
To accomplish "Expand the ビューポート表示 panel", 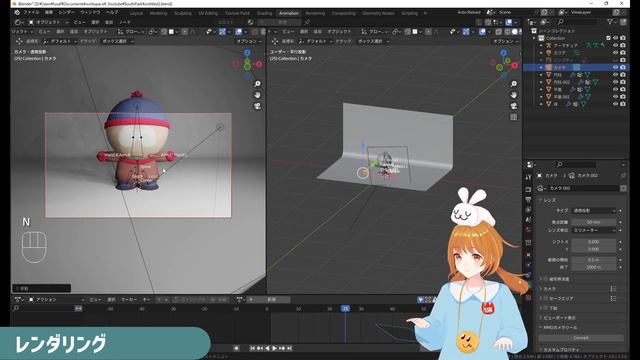I will [x=560, y=318].
